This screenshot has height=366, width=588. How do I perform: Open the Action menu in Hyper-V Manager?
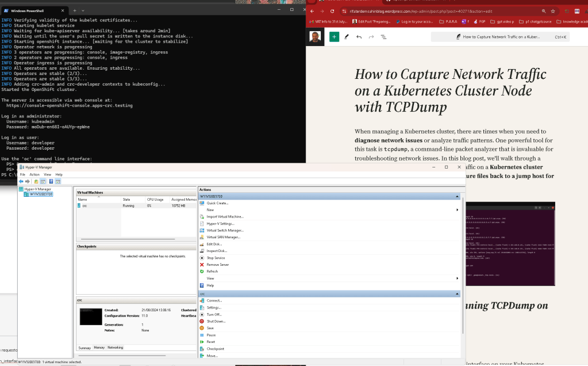[34, 174]
